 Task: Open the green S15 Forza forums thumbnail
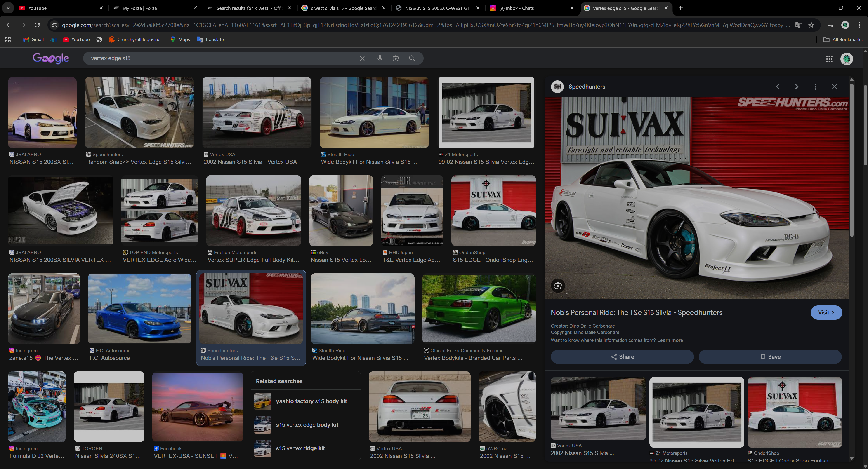point(479,309)
